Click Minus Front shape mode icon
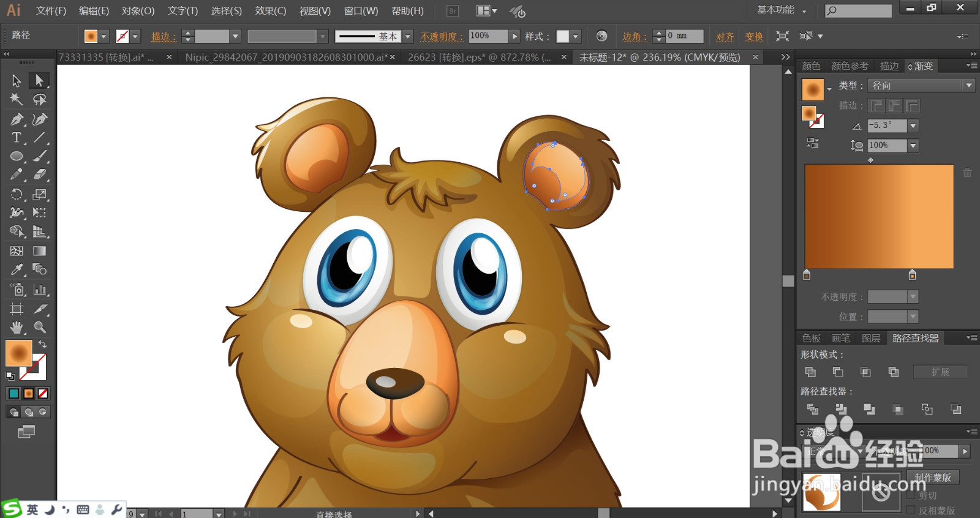The height and width of the screenshot is (518, 980). (x=838, y=372)
